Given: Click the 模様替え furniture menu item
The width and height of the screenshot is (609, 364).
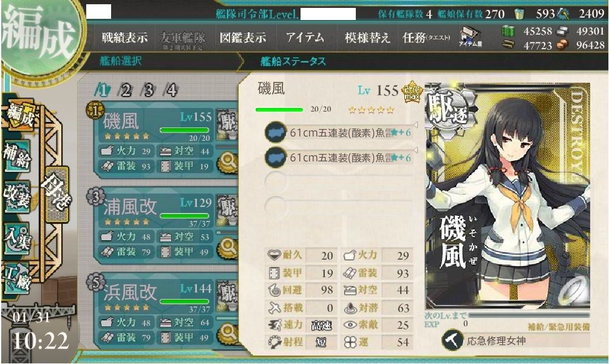Looking at the screenshot, I should pos(367,38).
